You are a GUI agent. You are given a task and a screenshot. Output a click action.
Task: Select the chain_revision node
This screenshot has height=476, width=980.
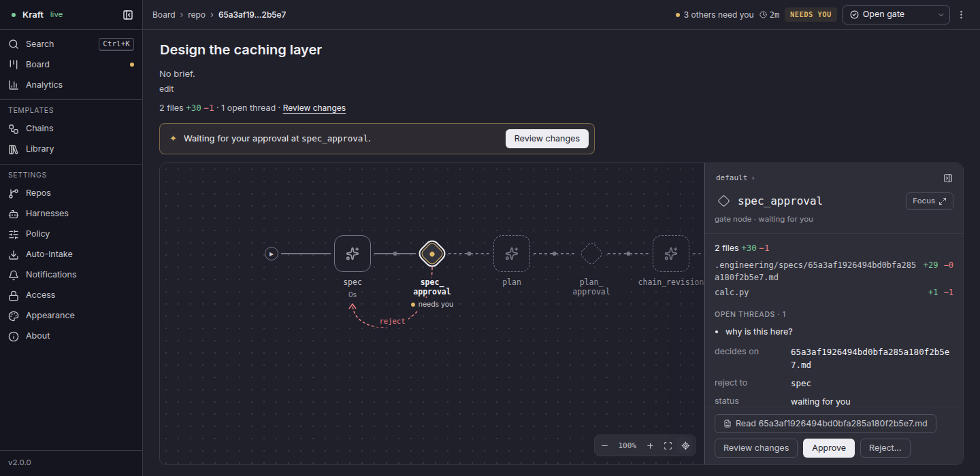671,254
